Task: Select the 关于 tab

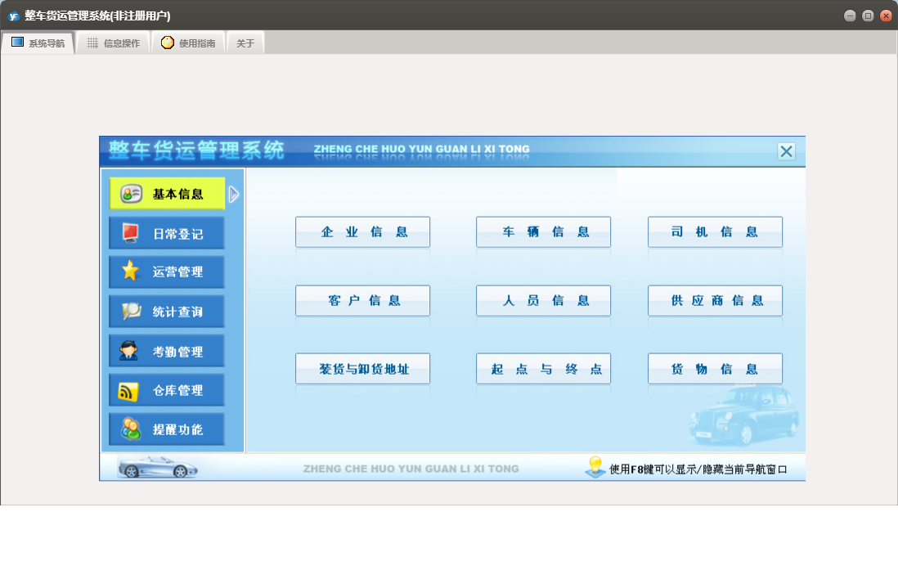Action: (245, 43)
